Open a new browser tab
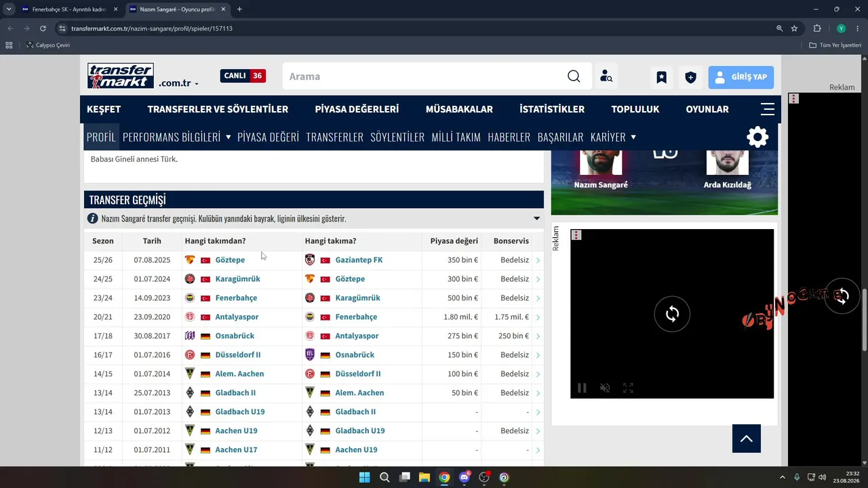Image resolution: width=868 pixels, height=488 pixels. [239, 9]
